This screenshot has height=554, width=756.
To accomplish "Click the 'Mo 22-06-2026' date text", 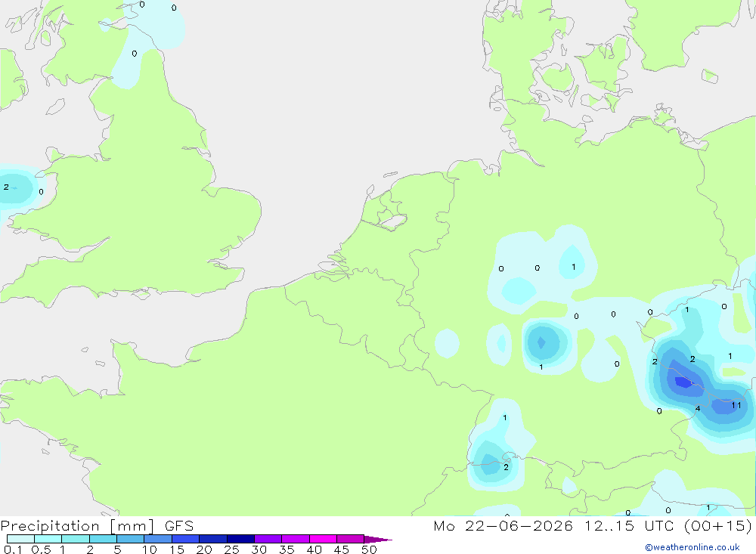I will pos(503,526).
